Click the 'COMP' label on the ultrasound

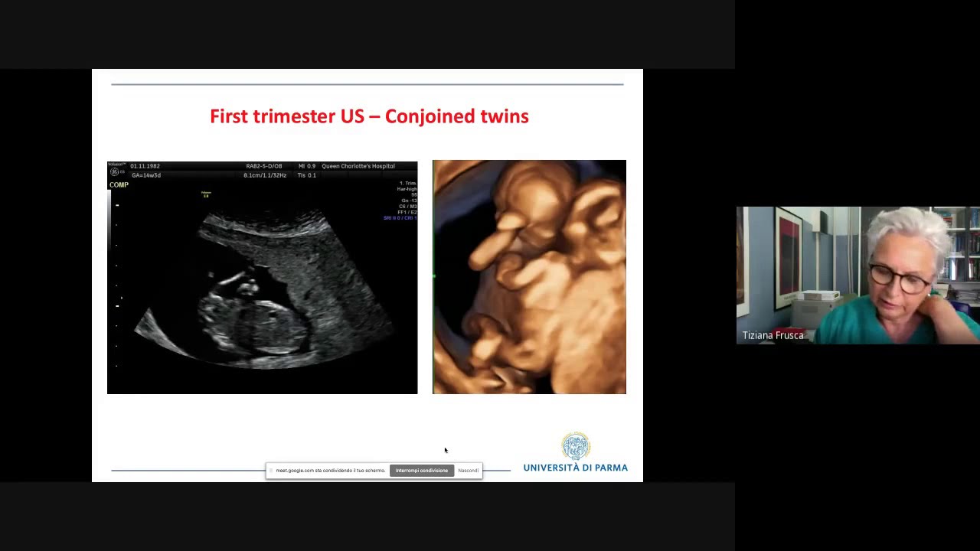tap(119, 185)
